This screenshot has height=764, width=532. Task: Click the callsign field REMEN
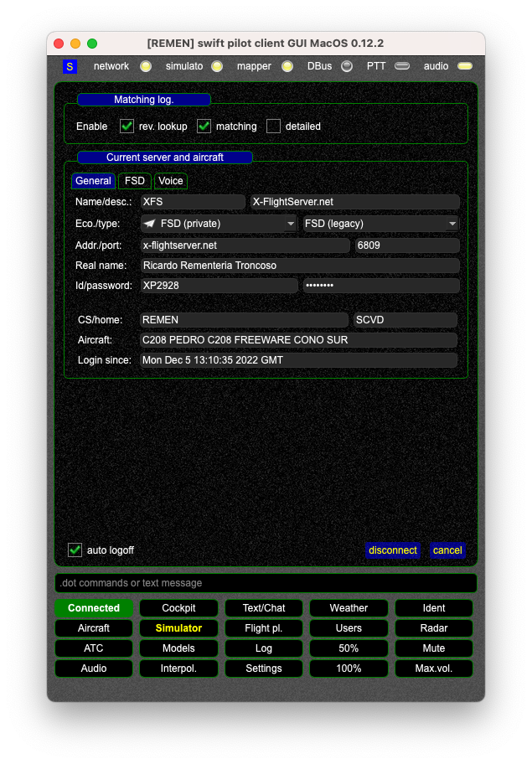coord(244,320)
